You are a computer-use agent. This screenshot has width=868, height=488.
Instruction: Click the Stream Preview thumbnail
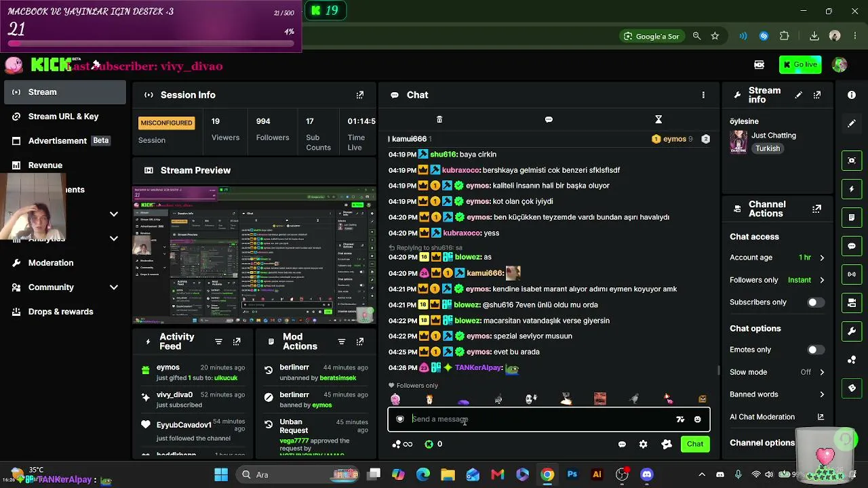click(x=254, y=253)
